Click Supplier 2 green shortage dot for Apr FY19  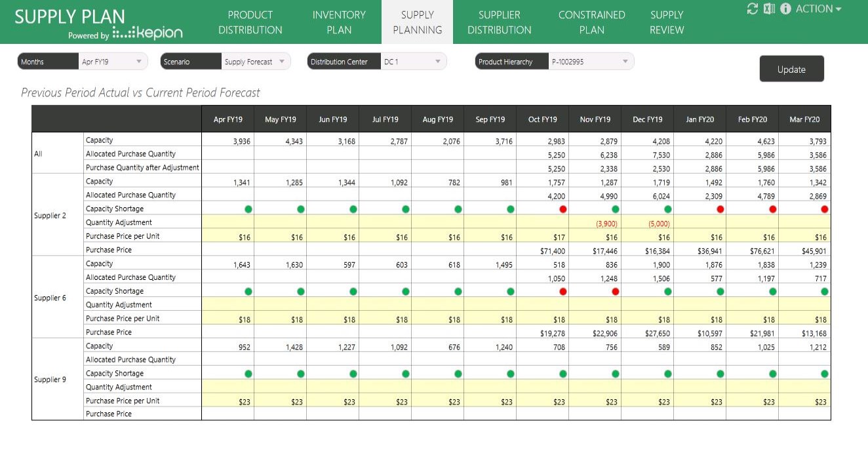pos(248,209)
